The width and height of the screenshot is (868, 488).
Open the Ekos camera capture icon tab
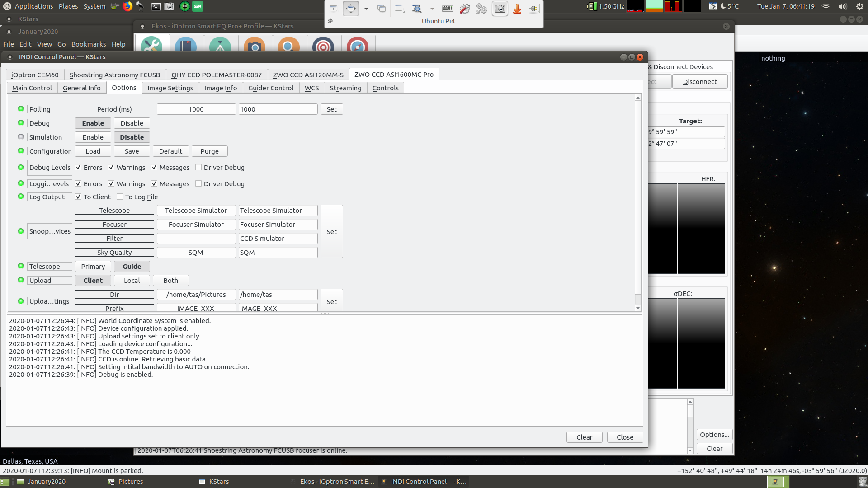(x=255, y=45)
